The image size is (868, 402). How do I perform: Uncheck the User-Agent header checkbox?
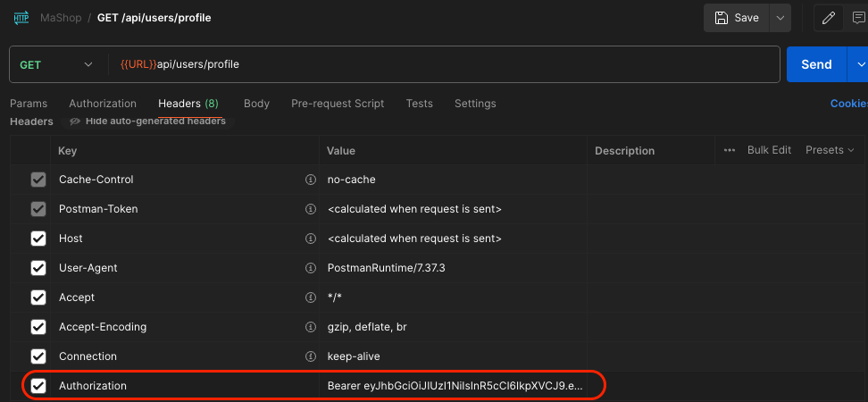point(38,268)
